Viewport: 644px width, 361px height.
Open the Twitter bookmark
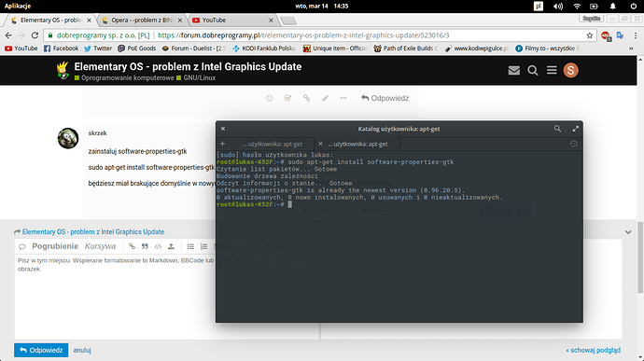(98, 49)
